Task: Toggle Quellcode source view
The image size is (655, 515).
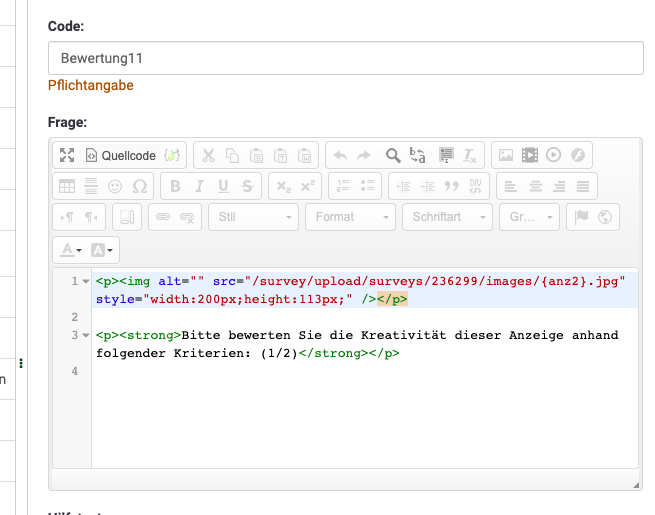Action: [x=120, y=155]
